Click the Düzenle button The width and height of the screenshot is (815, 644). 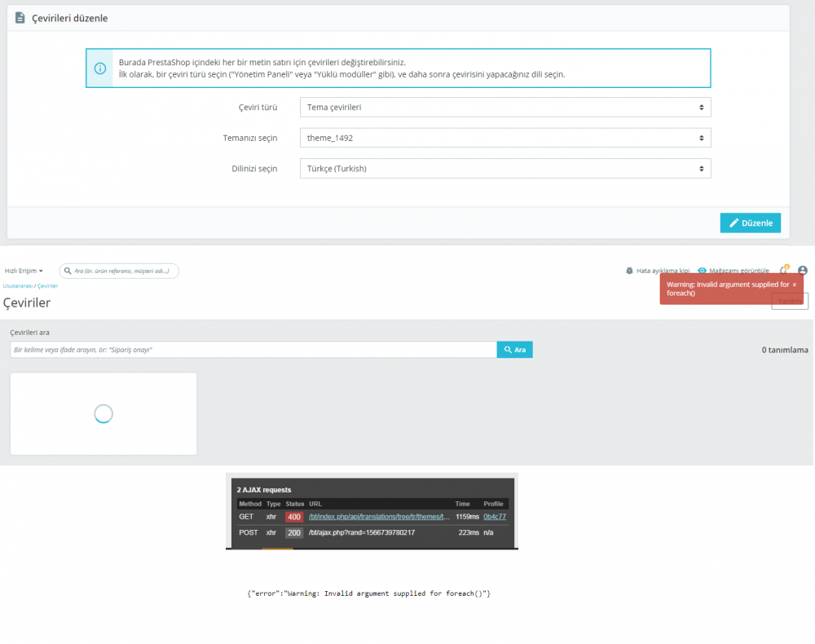tap(750, 223)
